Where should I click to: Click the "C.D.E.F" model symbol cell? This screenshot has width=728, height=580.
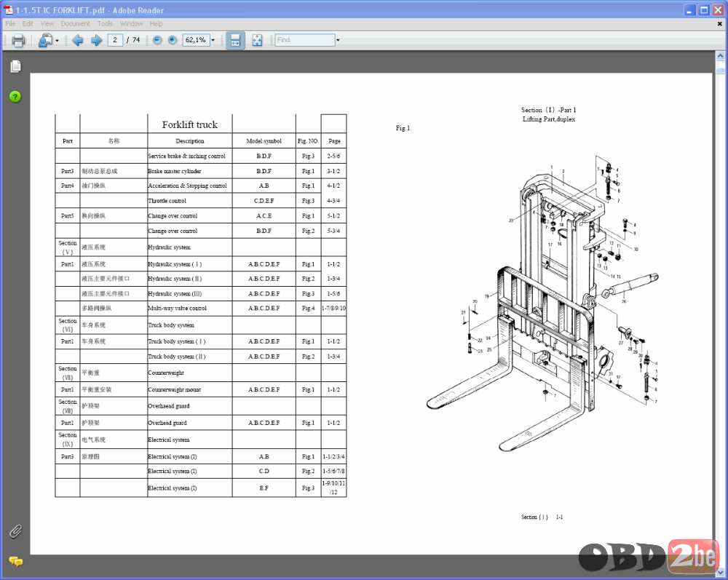coord(264,201)
